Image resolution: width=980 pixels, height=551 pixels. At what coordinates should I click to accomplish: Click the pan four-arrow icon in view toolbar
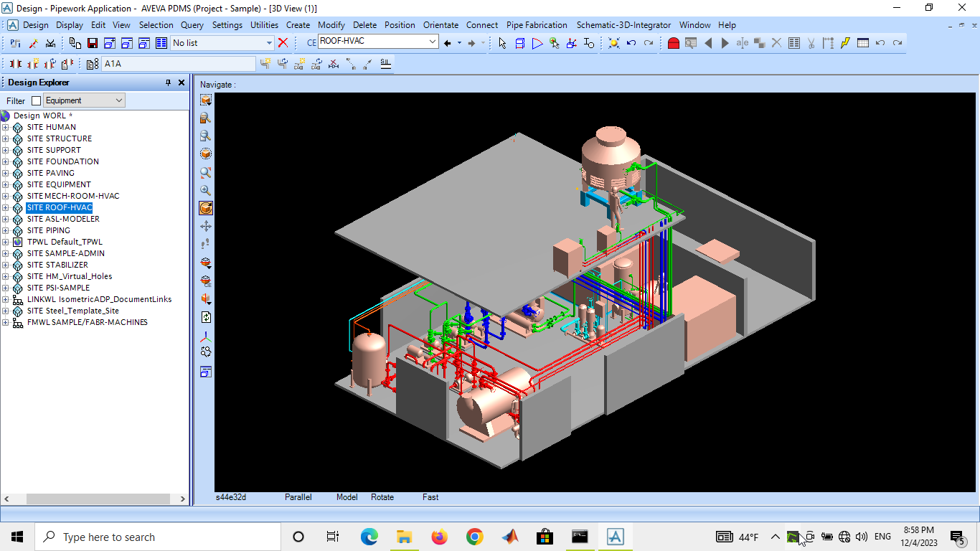pos(206,226)
